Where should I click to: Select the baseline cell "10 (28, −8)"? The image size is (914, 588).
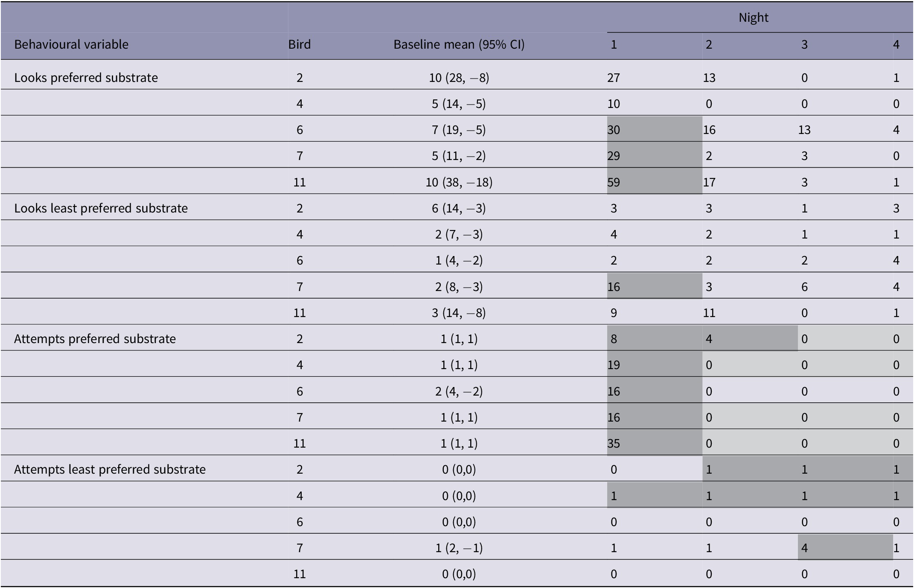(x=459, y=78)
